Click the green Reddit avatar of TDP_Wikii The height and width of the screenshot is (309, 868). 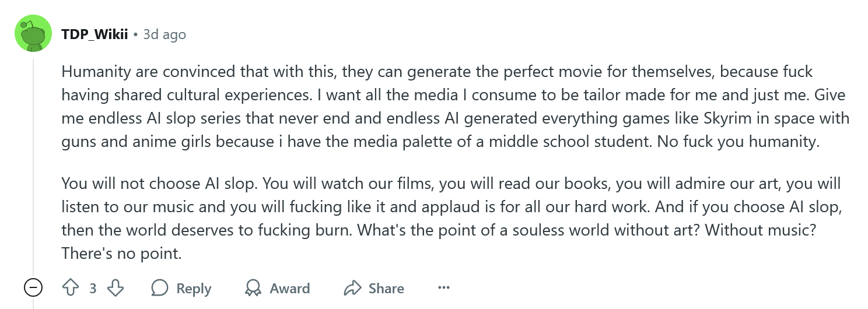(x=33, y=33)
